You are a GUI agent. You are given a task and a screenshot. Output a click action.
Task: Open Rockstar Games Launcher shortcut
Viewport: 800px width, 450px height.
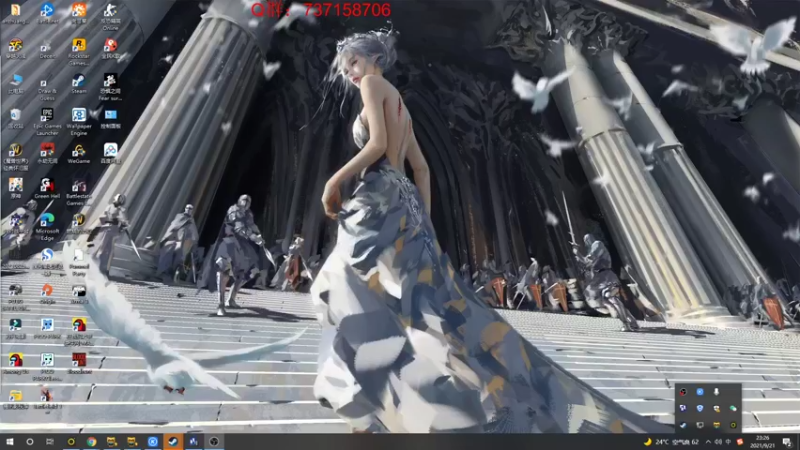(x=79, y=52)
